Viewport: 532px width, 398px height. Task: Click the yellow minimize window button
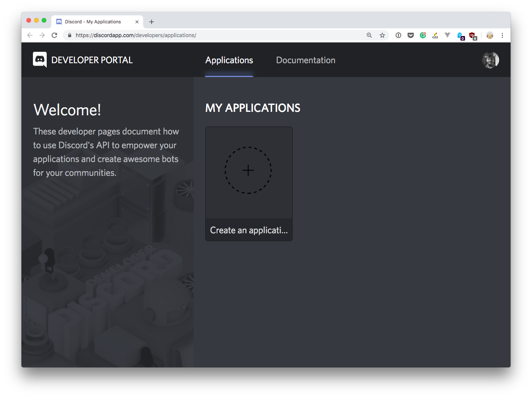point(36,20)
